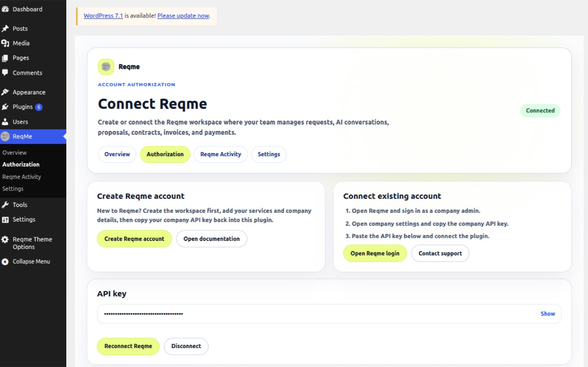Screen dimensions: 588x367
Task: Open WordPress Settings in the sidebar
Action: point(33,220)
